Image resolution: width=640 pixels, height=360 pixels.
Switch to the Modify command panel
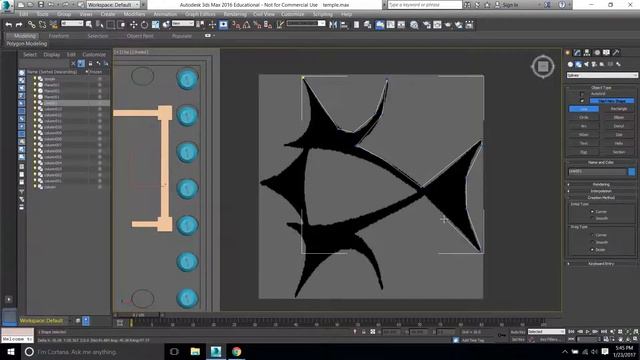point(577,53)
